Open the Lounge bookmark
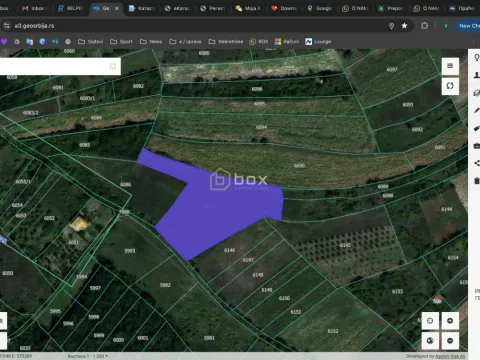Screen dimensions: 480x360 (318, 42)
